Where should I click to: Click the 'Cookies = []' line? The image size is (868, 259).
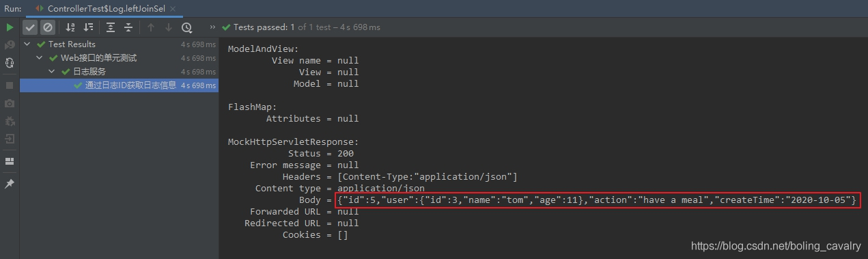tap(315, 234)
